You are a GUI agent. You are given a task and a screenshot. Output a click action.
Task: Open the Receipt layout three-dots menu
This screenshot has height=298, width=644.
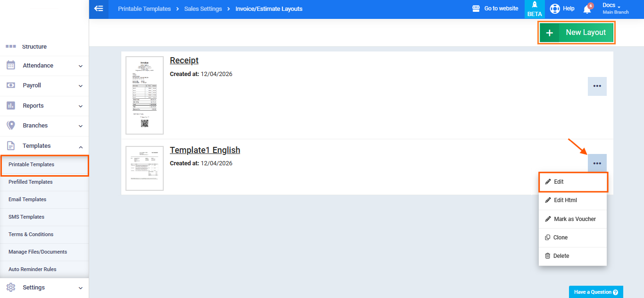[597, 86]
